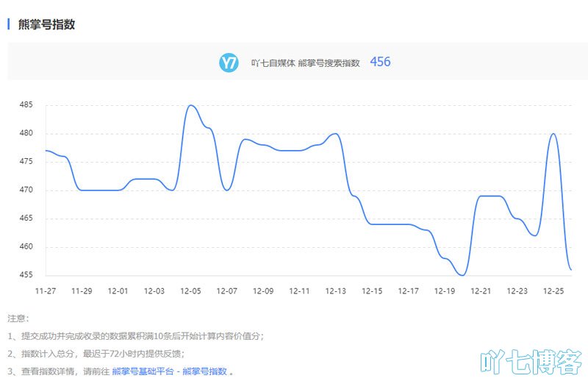This screenshot has height=392, width=588.
Task: Click the 475 value axis label
Action: 26,161
